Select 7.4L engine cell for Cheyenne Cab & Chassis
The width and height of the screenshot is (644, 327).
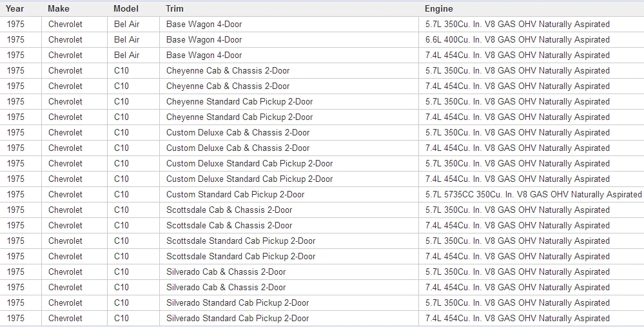pos(531,86)
